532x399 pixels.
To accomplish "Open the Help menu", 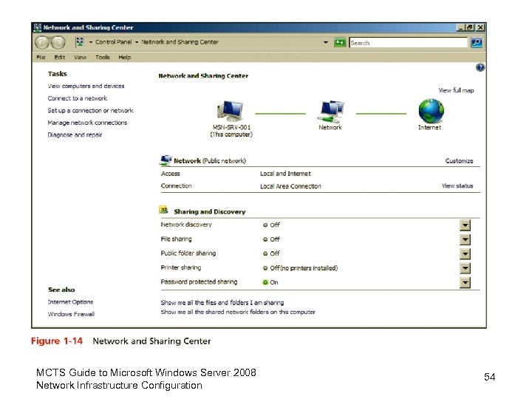I will click(x=125, y=58).
